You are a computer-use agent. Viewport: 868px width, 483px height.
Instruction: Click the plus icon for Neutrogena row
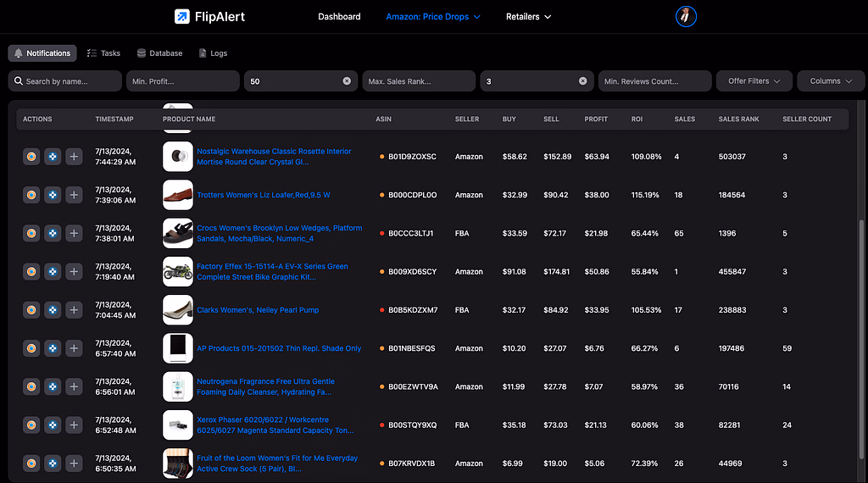pos(74,386)
